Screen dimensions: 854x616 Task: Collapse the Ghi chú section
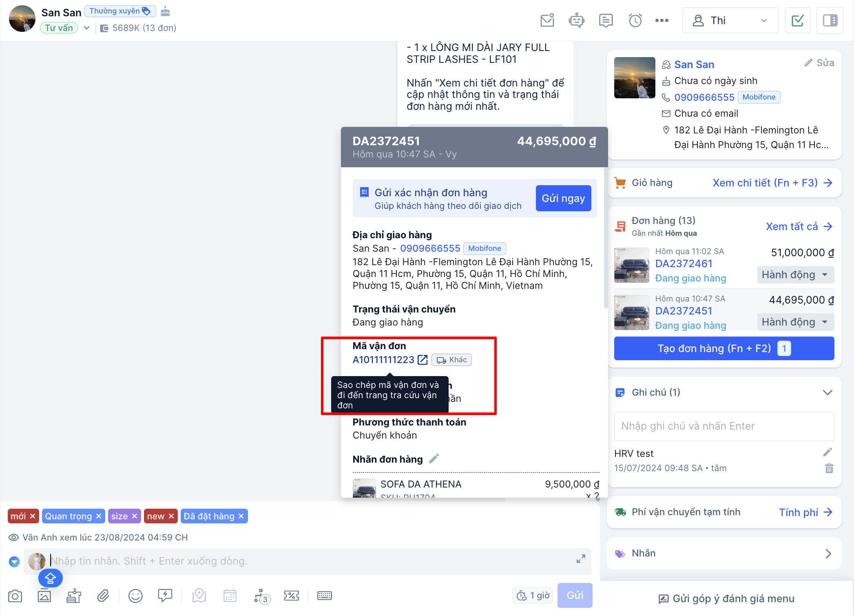(x=827, y=392)
